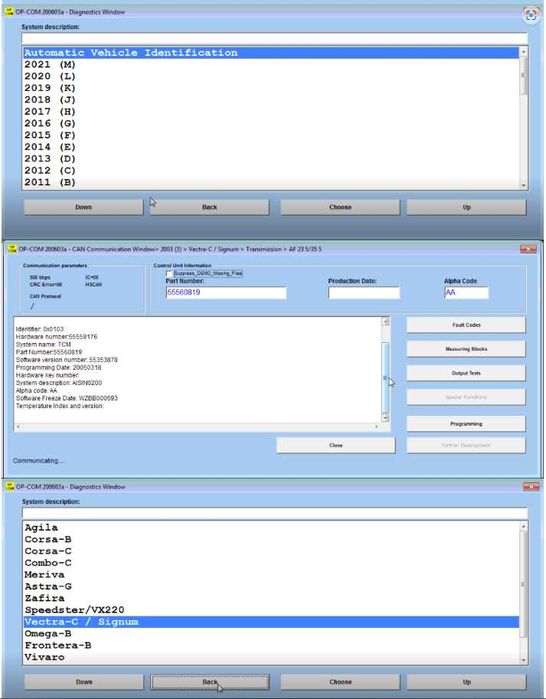546x699 pixels.
Task: Select Vectra-C / Signum in the model list
Action: click(x=271, y=622)
